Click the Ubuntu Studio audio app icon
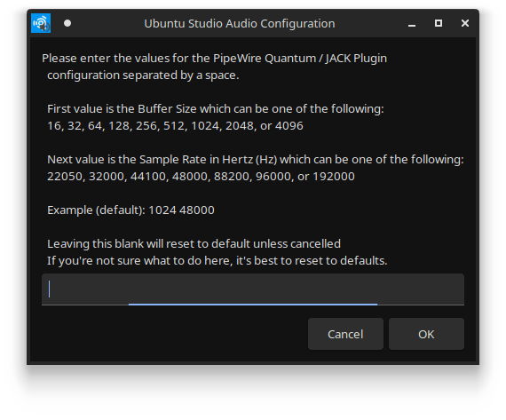Screen dimensions: 506x420 (41, 23)
